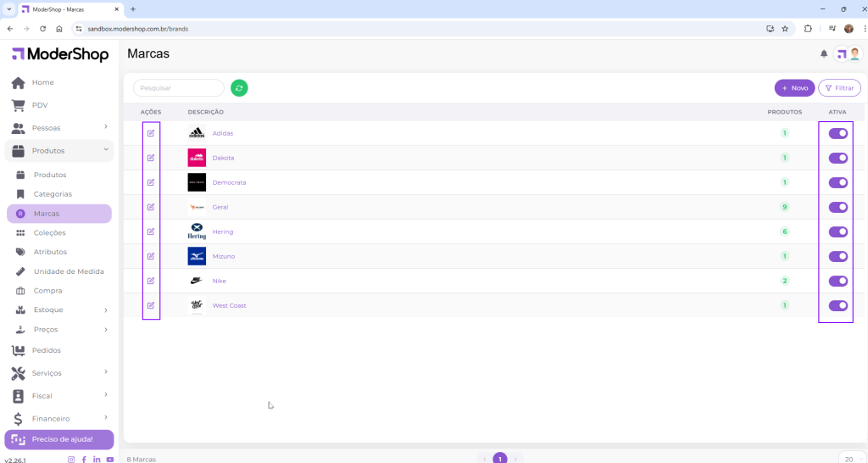The height and width of the screenshot is (463, 868).
Task: Click the Pesquisar search field
Action: [179, 88]
